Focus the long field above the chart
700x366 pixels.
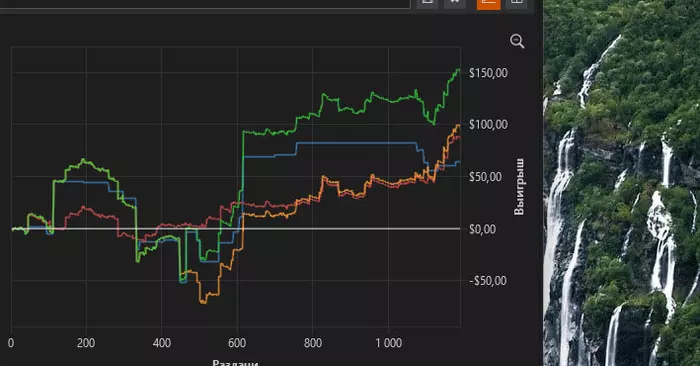(x=205, y=4)
